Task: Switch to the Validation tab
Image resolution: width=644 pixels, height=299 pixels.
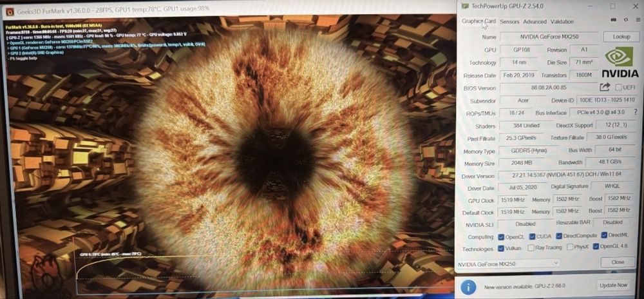Action: [x=562, y=22]
